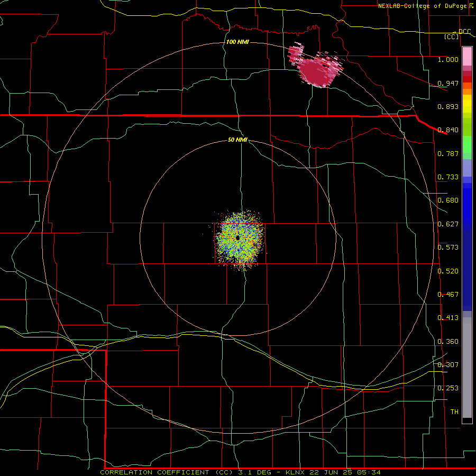Click the 0.787 legend value
476x476 pixels.
448,153
